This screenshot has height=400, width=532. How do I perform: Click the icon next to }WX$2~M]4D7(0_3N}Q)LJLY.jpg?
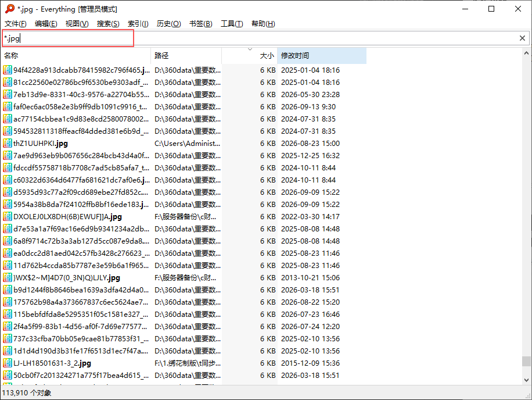[x=8, y=278]
